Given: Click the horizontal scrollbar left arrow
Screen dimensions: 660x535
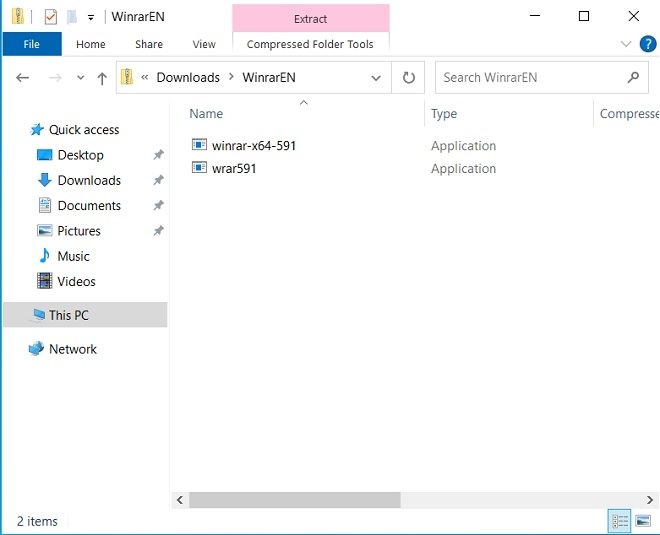Looking at the screenshot, I should [x=180, y=500].
